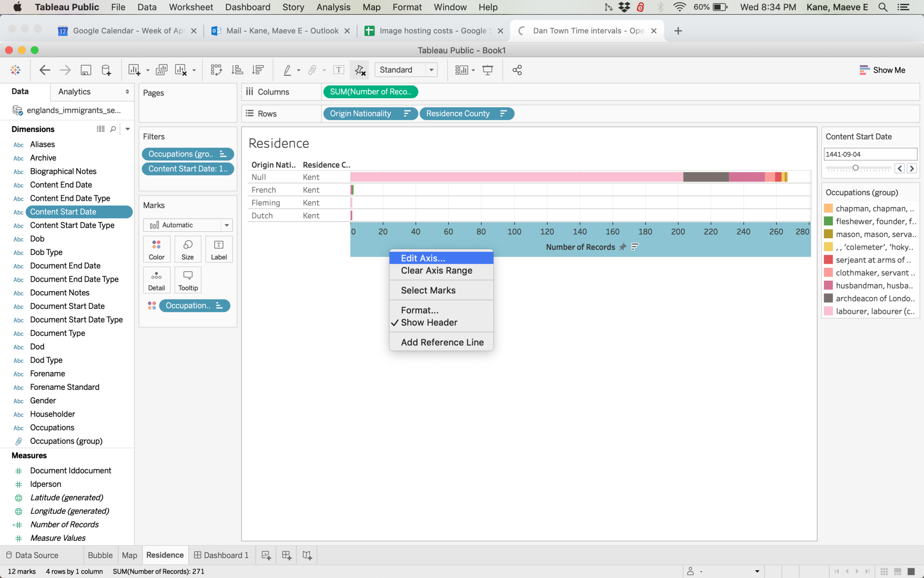Toggle the Show Me panel

tap(882, 70)
